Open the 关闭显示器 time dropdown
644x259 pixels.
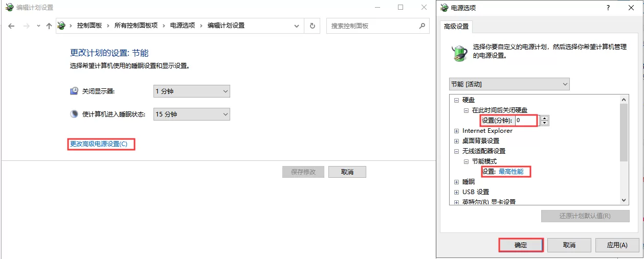click(192, 91)
